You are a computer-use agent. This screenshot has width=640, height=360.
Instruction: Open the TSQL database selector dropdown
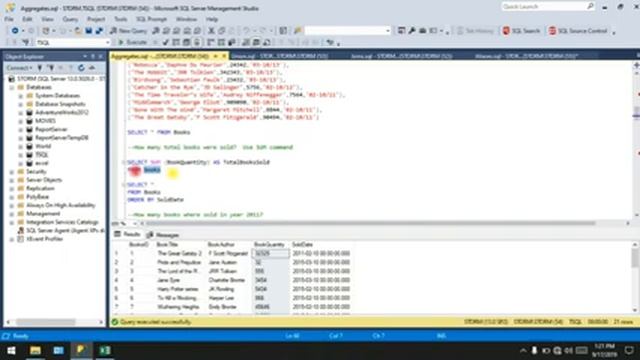click(73, 42)
